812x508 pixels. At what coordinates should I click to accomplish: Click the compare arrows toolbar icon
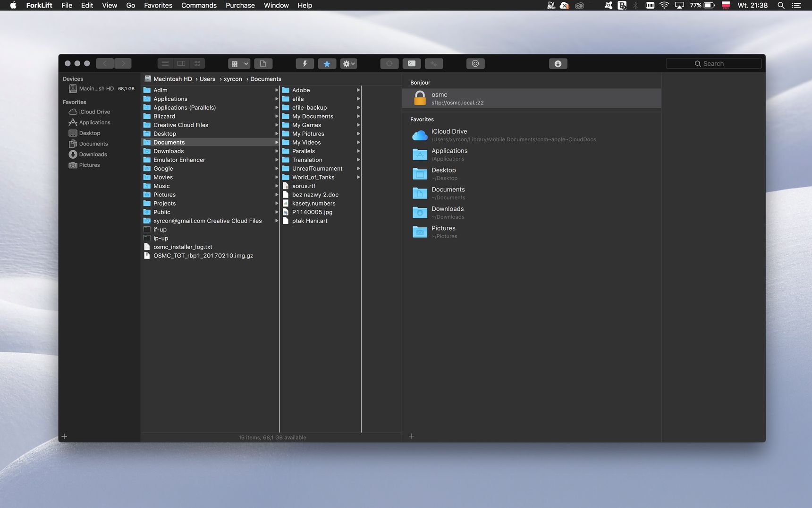coord(434,63)
